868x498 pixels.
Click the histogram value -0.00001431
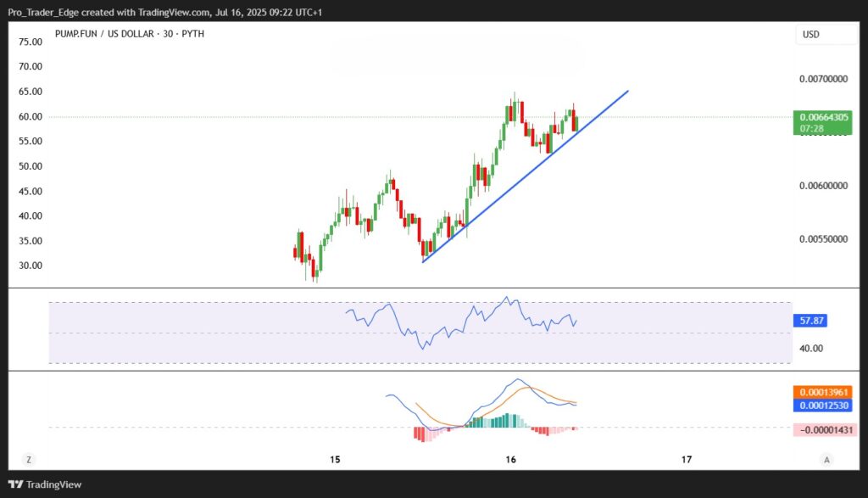click(826, 430)
